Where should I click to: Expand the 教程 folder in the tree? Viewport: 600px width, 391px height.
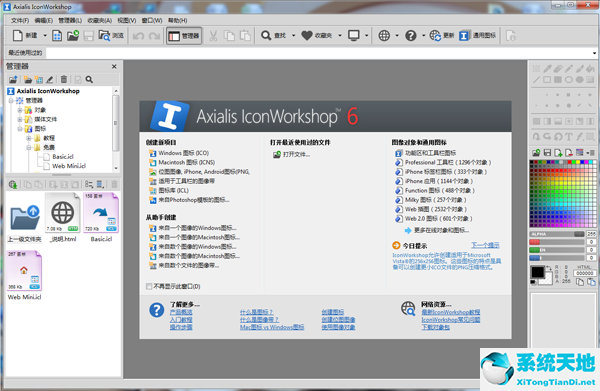(x=29, y=138)
